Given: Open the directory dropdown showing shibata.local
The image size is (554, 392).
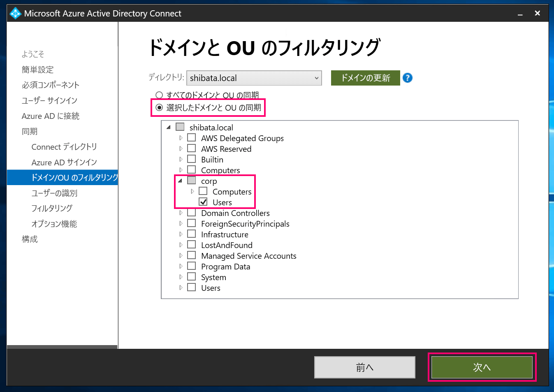Looking at the screenshot, I should 254,78.
